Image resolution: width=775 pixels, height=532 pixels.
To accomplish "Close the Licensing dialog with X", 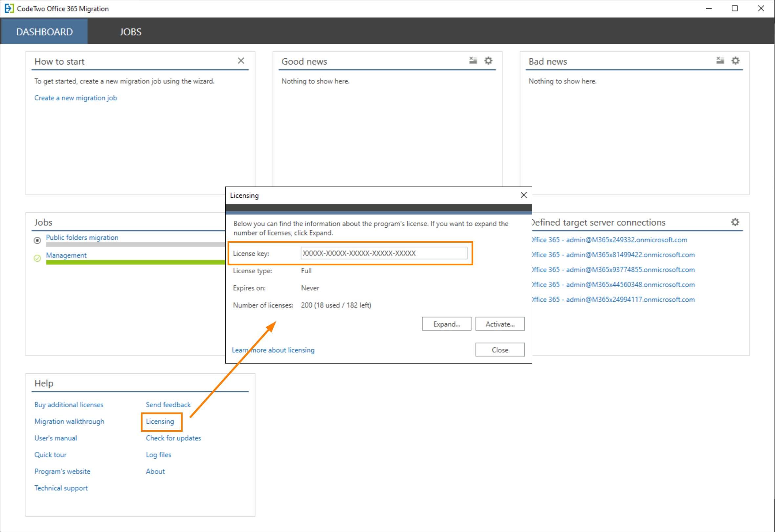I will (x=523, y=195).
